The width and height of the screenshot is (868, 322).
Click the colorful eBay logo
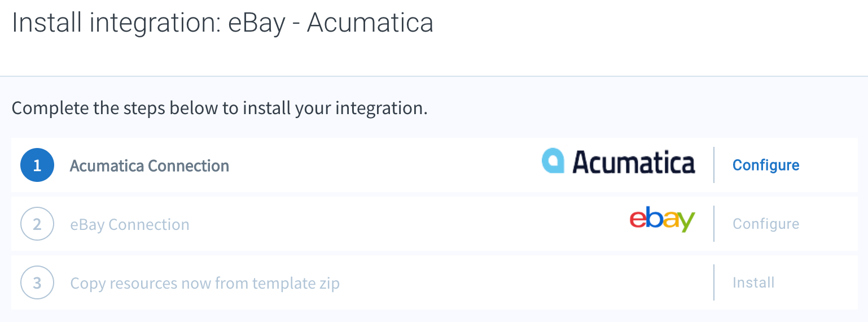click(x=662, y=219)
